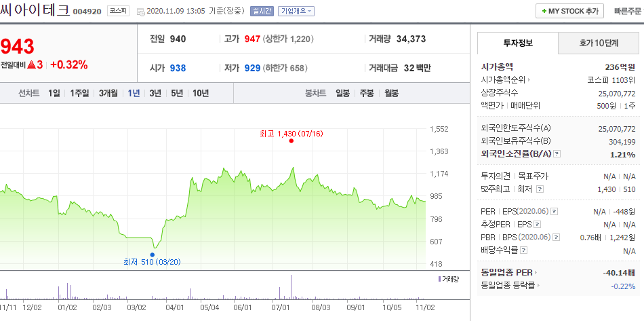Viewport: 644px width, 321px height.
Task: Switch to the 호가10단계 tab
Action: click(x=599, y=43)
